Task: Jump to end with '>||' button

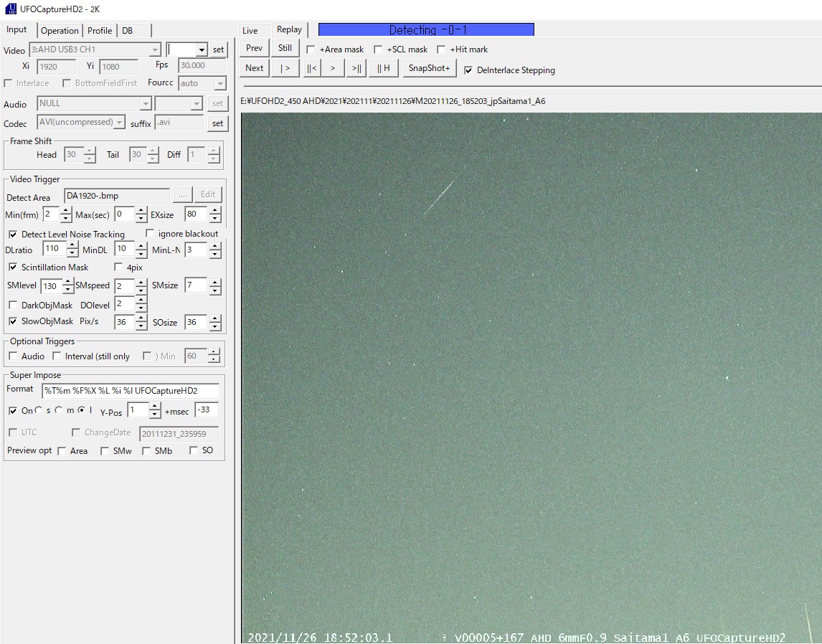Action: [356, 68]
